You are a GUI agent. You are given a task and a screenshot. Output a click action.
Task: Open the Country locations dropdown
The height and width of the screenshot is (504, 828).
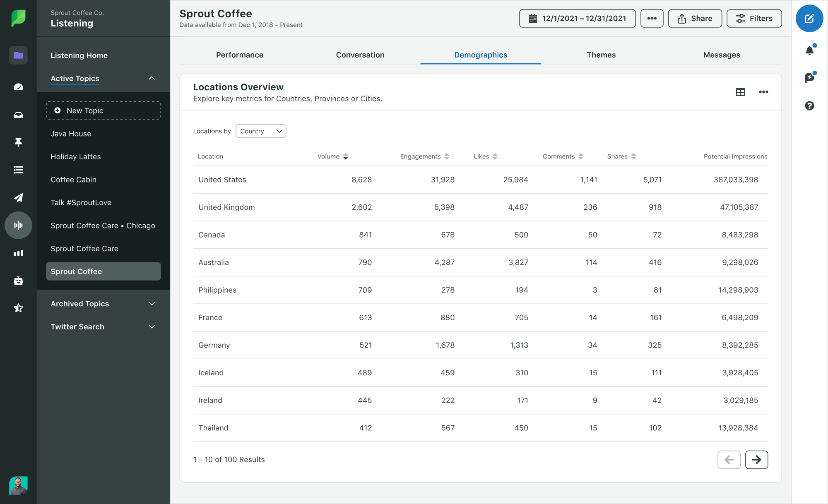(x=261, y=131)
